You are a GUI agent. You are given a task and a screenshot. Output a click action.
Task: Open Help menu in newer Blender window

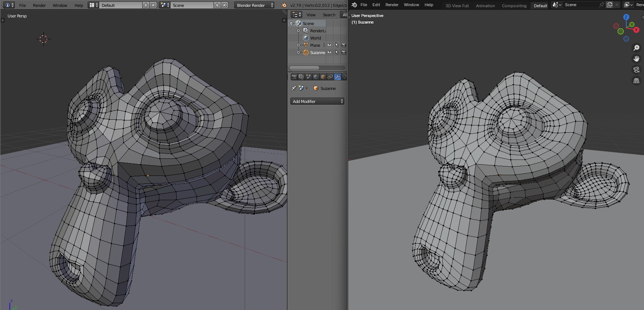tap(429, 5)
